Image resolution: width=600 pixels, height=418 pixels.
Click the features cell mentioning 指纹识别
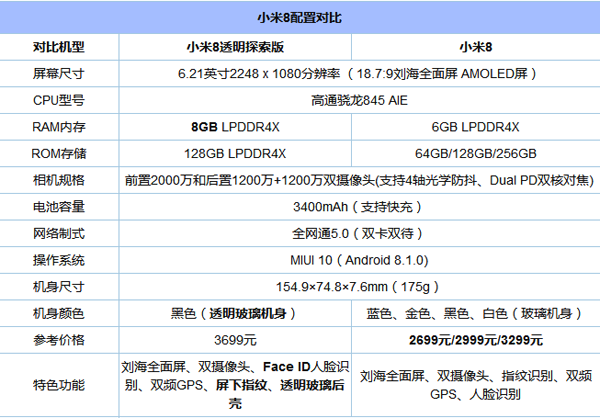476,385
